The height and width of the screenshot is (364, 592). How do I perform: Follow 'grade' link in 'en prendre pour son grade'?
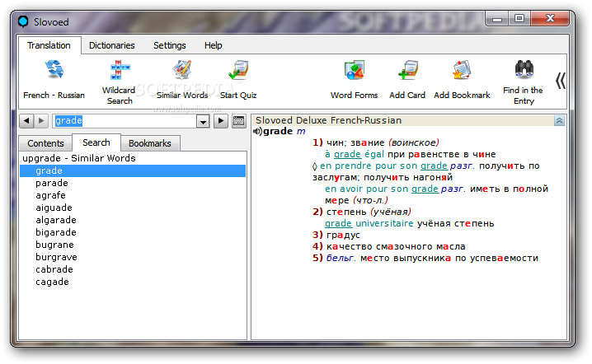click(x=434, y=166)
